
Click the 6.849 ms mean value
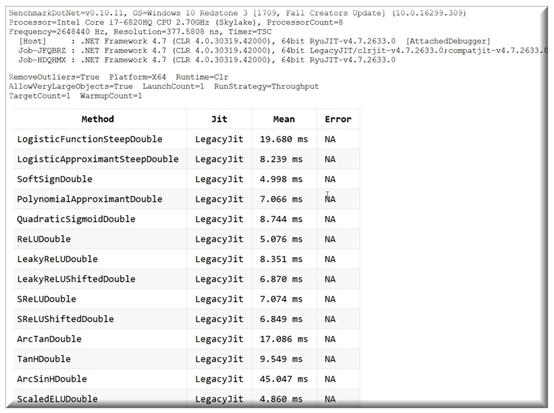point(281,319)
